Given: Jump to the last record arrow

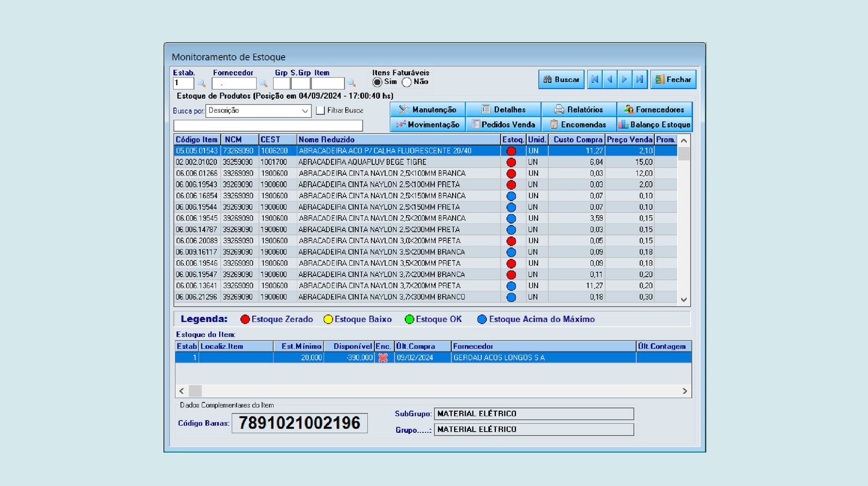Looking at the screenshot, I should 640,79.
